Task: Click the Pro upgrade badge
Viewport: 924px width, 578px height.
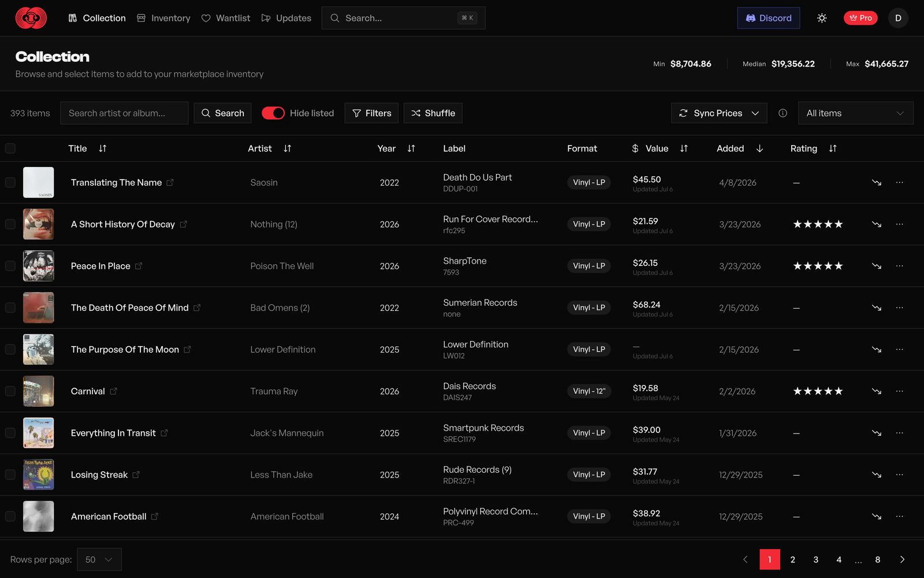Action: click(x=860, y=18)
